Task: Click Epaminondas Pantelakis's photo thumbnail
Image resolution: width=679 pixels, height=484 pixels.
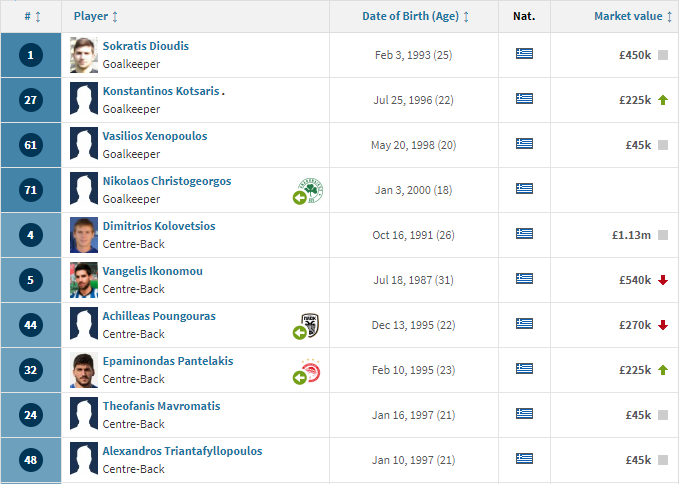Action: coord(84,370)
